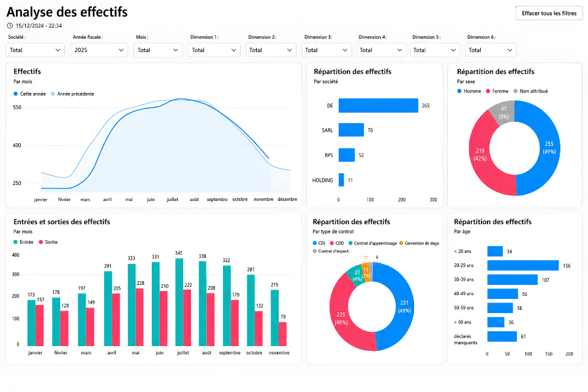Click the clock icon beside the date

tap(10, 26)
